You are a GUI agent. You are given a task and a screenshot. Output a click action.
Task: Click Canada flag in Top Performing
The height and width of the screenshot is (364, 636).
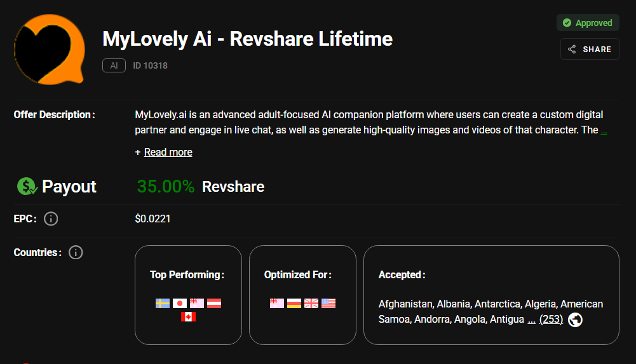click(188, 316)
